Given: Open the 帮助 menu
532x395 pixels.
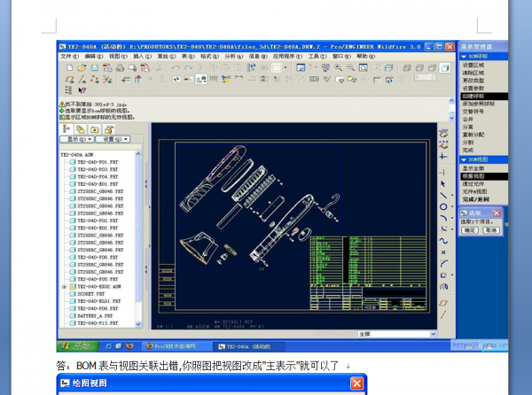Looking at the screenshot, I should [365, 56].
